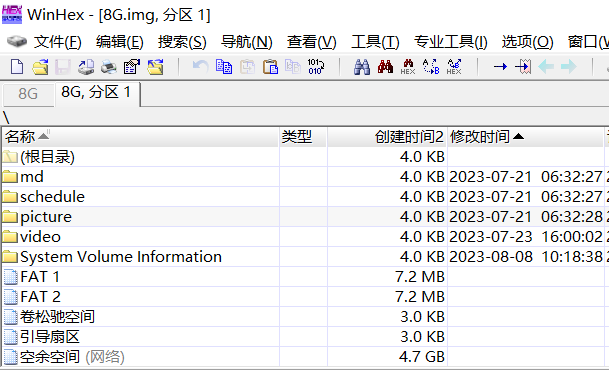Image resolution: width=609 pixels, height=370 pixels.
Task: Click the blue binoculars Find Text icon
Action: point(362,67)
